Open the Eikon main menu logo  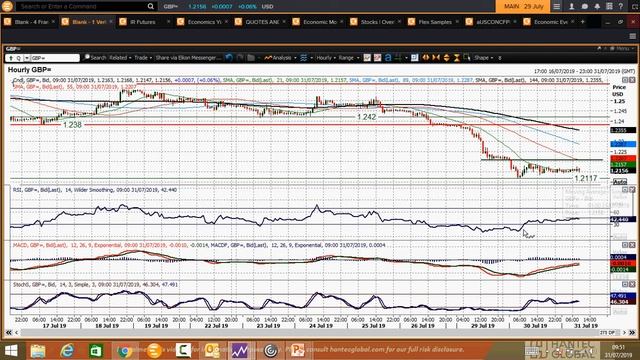(7, 6)
